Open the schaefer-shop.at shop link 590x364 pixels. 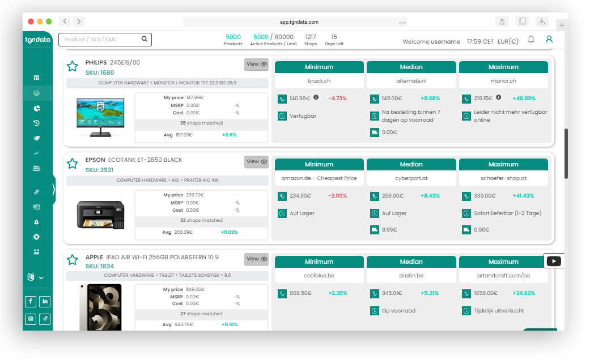click(503, 178)
